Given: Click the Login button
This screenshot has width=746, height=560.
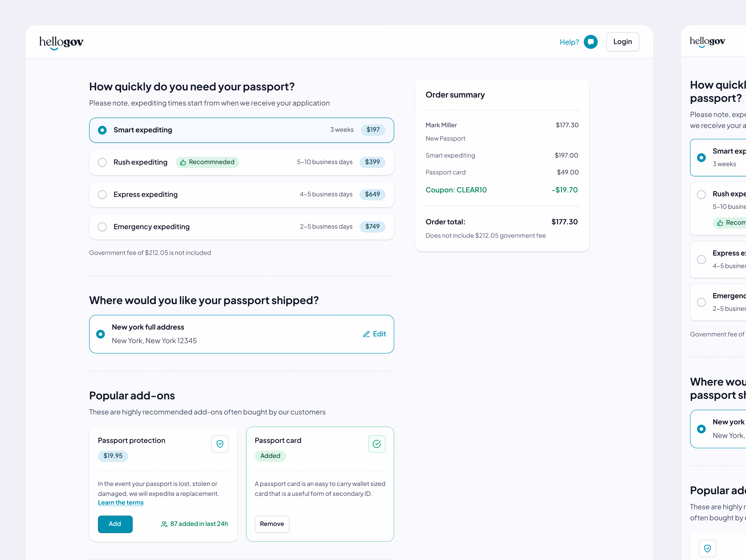Looking at the screenshot, I should pos(622,42).
